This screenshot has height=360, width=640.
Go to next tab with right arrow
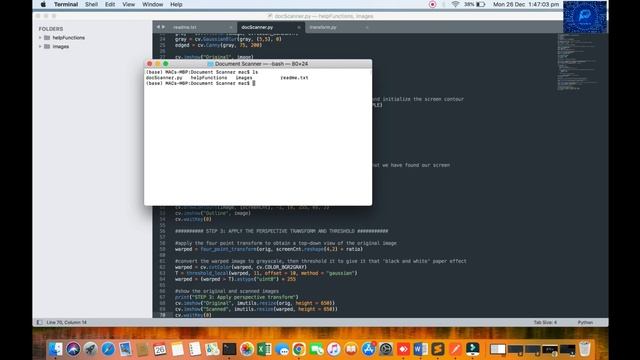[164, 27]
